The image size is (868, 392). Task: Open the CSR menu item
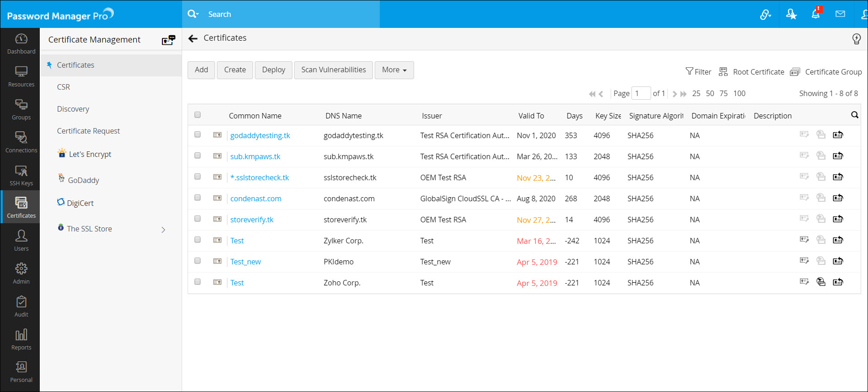click(64, 87)
